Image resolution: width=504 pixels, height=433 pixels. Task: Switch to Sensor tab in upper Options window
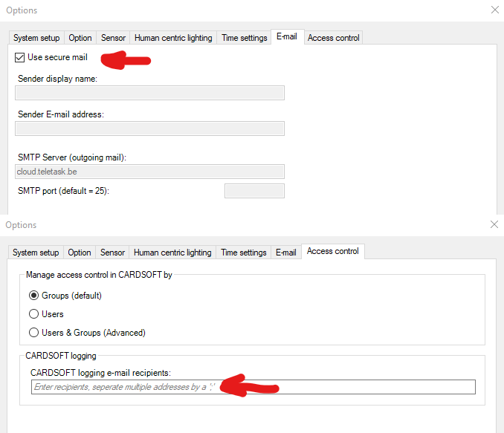click(113, 38)
